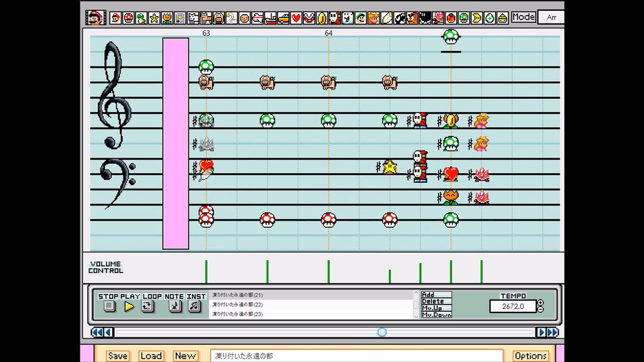Select the Boat instrument icon
This screenshot has width=644, height=362.
tap(270, 18)
